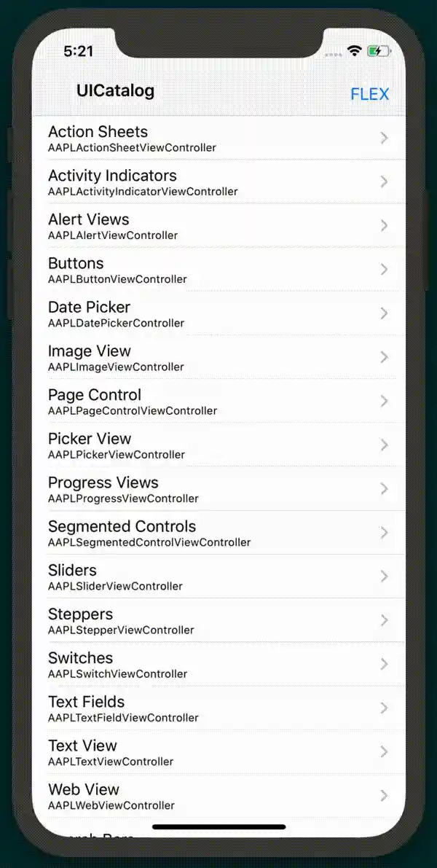
Task: Tap chevron on Segmented Controls row
Action: click(384, 533)
